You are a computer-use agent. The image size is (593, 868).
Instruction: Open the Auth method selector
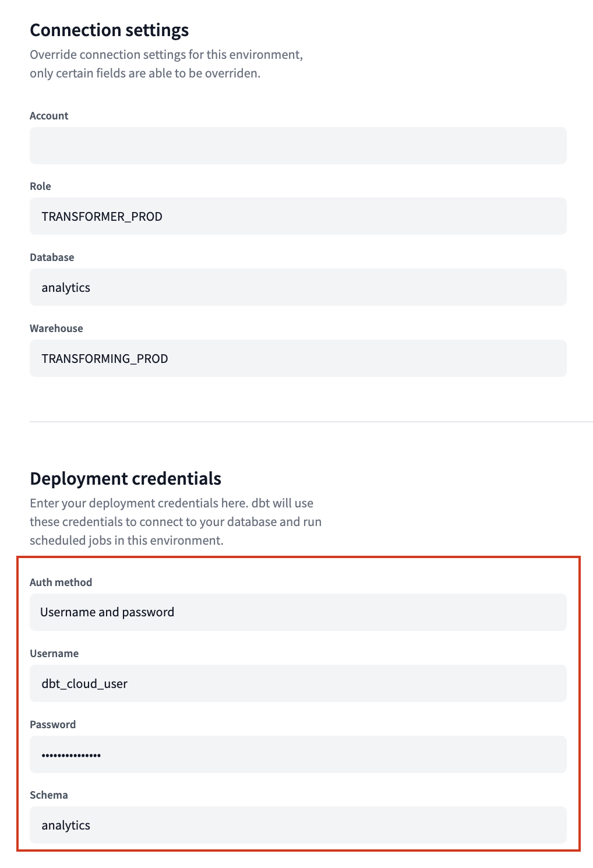pyautogui.click(x=297, y=612)
